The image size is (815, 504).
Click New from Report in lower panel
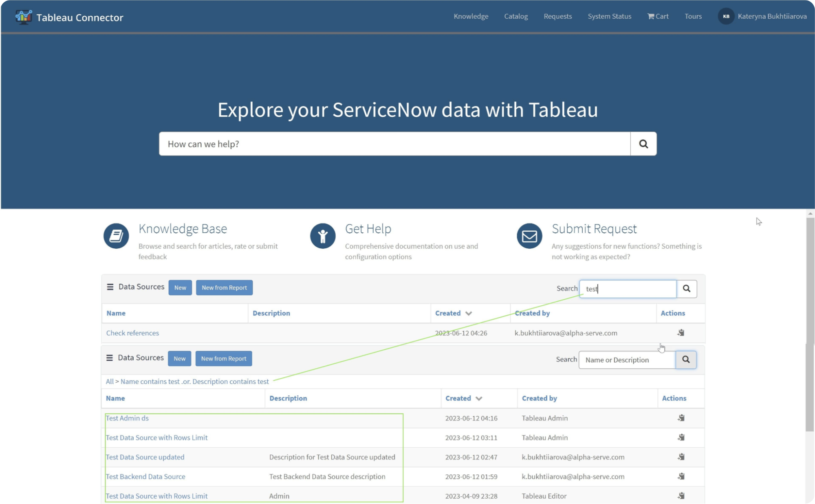[224, 358]
